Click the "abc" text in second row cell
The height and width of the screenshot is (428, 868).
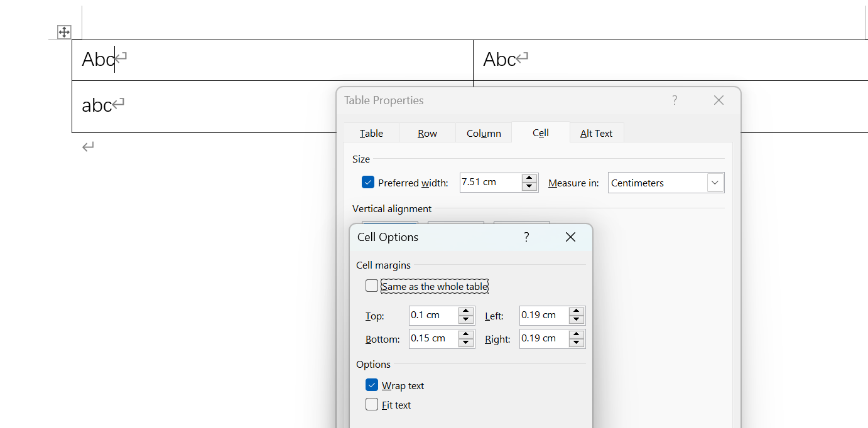click(97, 105)
